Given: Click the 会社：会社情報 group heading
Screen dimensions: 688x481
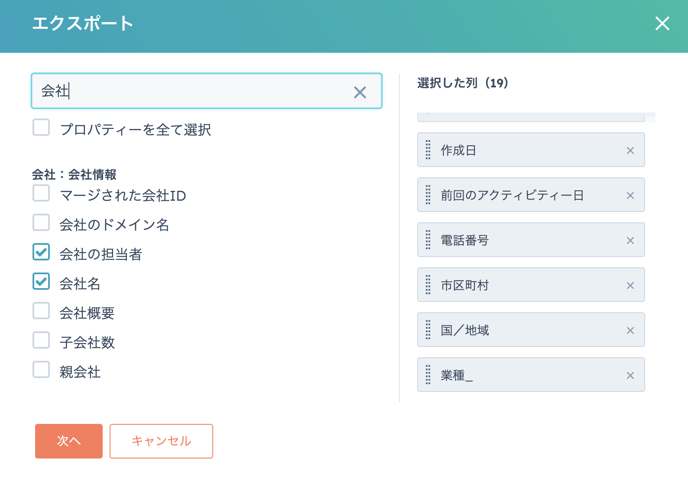Looking at the screenshot, I should [74, 175].
